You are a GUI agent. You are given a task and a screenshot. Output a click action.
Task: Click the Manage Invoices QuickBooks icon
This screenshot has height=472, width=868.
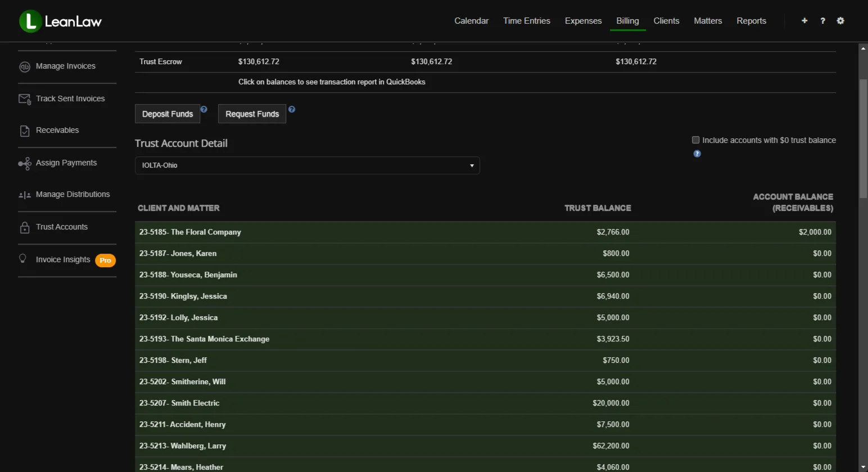click(x=25, y=67)
